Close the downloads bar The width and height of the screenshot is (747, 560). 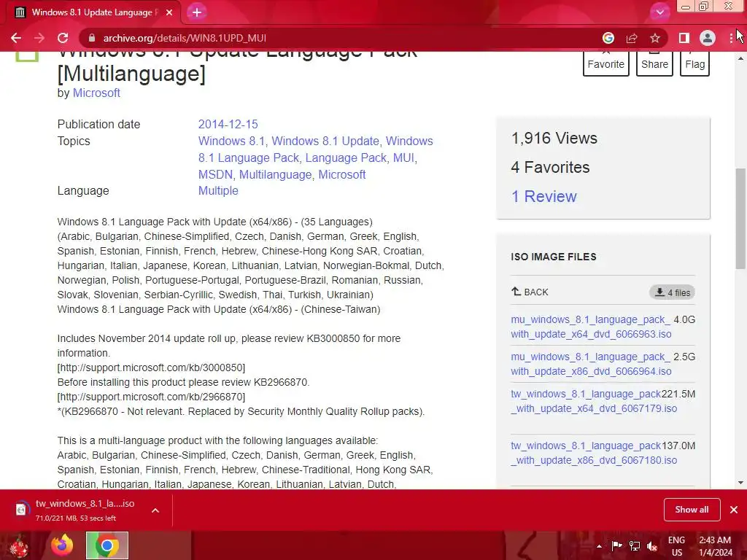734,510
